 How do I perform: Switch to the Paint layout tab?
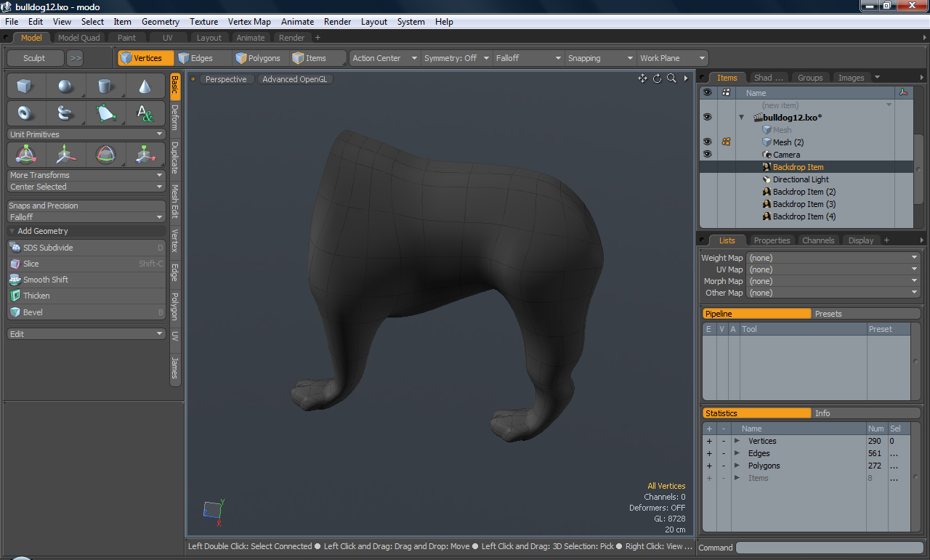(x=127, y=38)
